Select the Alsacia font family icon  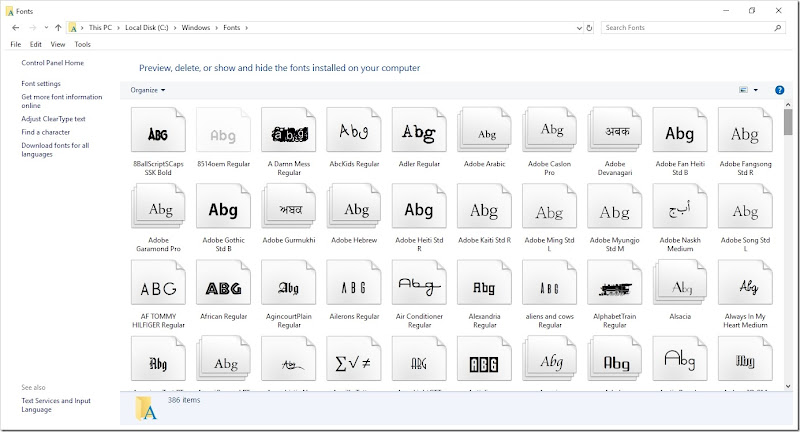click(680, 283)
